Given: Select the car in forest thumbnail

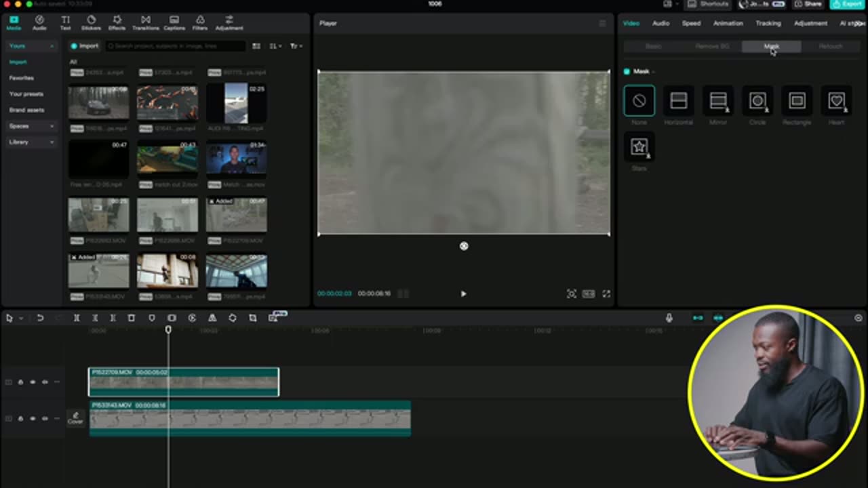Looking at the screenshot, I should 98,102.
